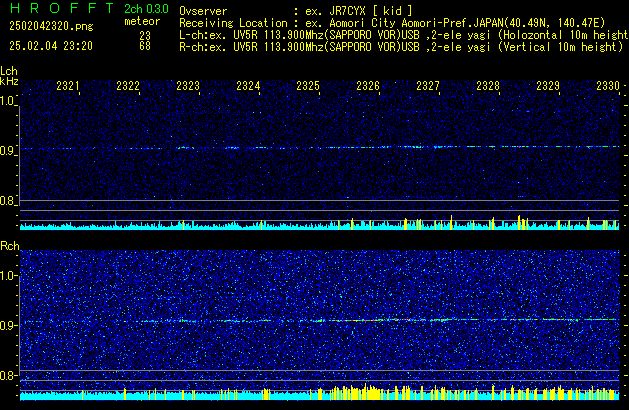
Task: Click the Rch cyan signal level bar graph
Action: (x=319, y=393)
